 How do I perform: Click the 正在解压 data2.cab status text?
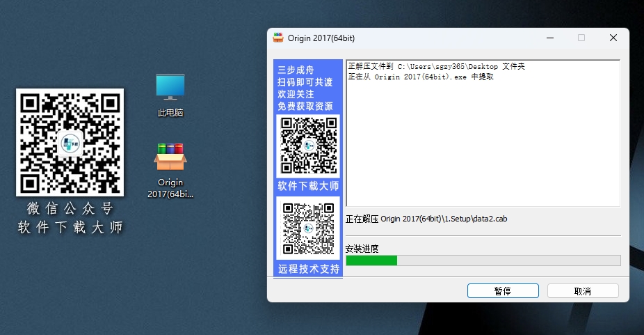click(x=426, y=219)
